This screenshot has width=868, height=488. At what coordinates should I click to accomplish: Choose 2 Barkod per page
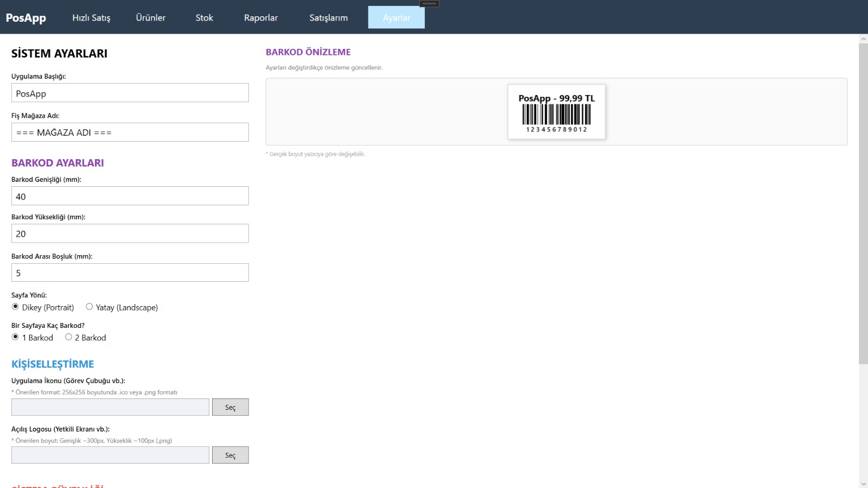point(69,337)
